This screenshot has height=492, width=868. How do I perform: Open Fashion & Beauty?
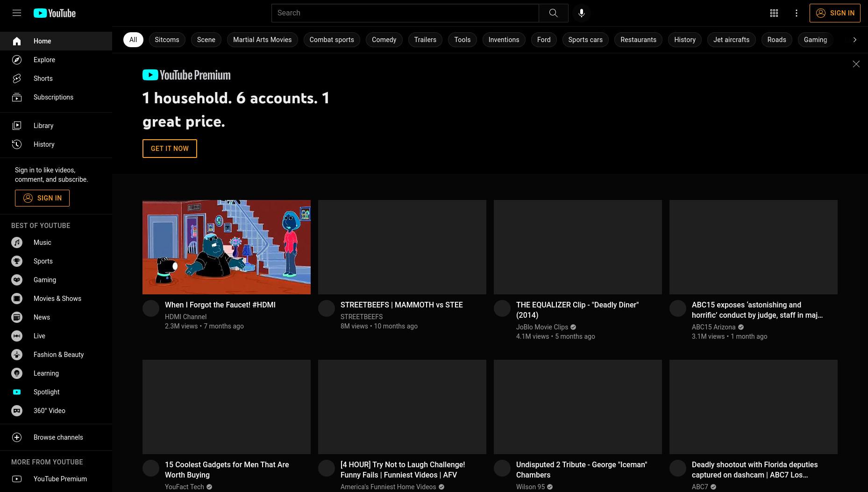pyautogui.click(x=56, y=355)
